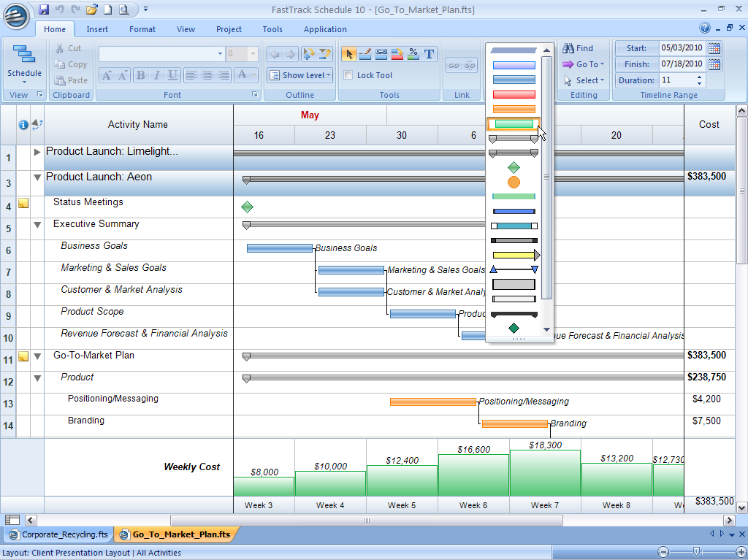Click the Open folder icon
Viewport: 748px width, 560px height.
coord(91,9)
